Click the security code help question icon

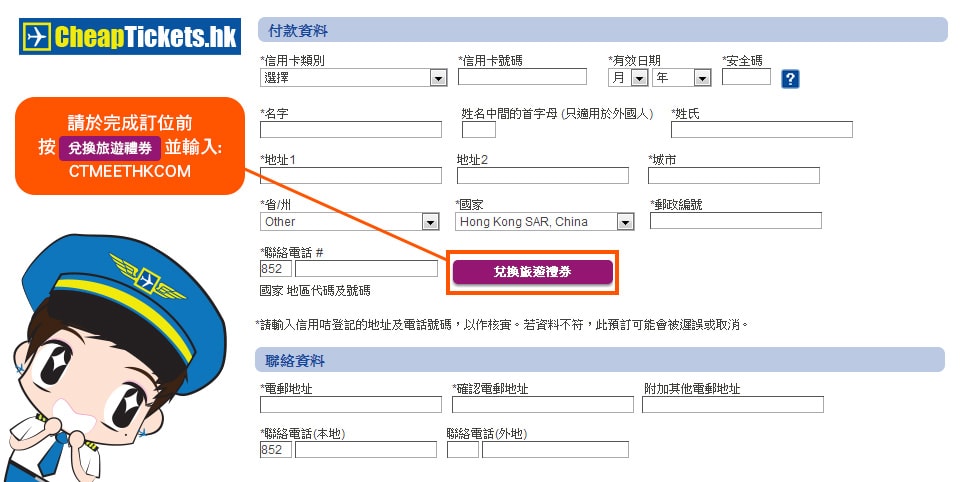(790, 79)
